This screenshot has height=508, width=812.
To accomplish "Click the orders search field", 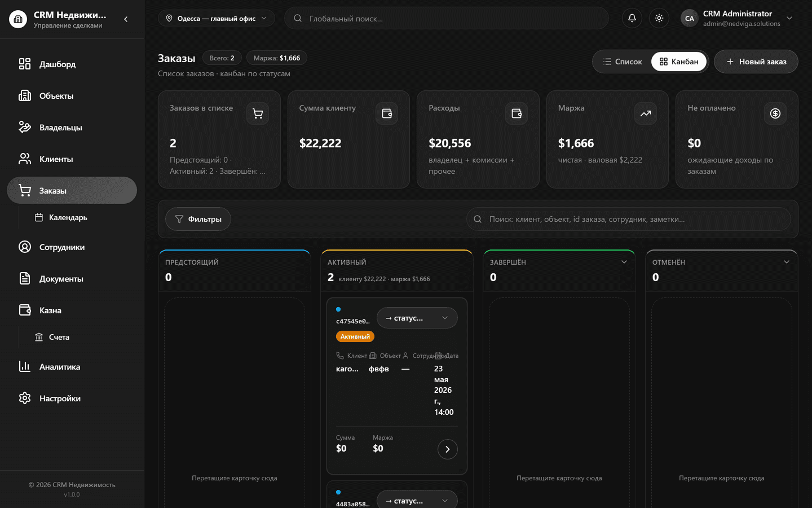I will (x=629, y=219).
